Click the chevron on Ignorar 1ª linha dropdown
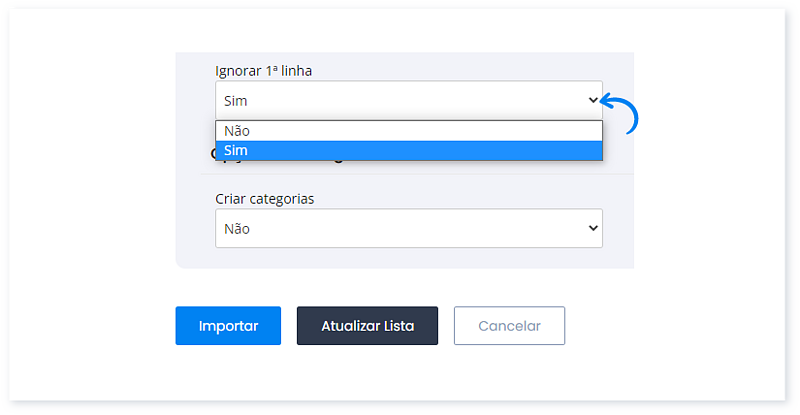Viewport: 800px width, 415px height. pyautogui.click(x=592, y=100)
